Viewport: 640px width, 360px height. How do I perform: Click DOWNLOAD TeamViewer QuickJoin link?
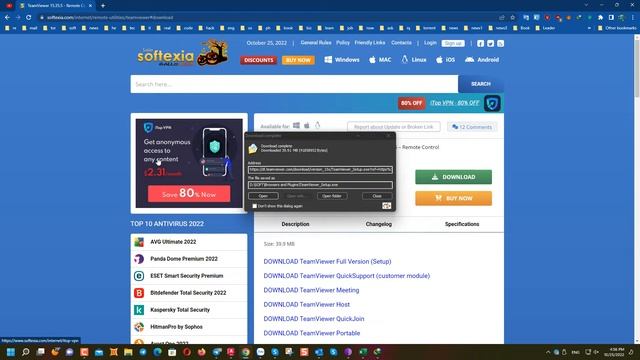[x=314, y=318]
